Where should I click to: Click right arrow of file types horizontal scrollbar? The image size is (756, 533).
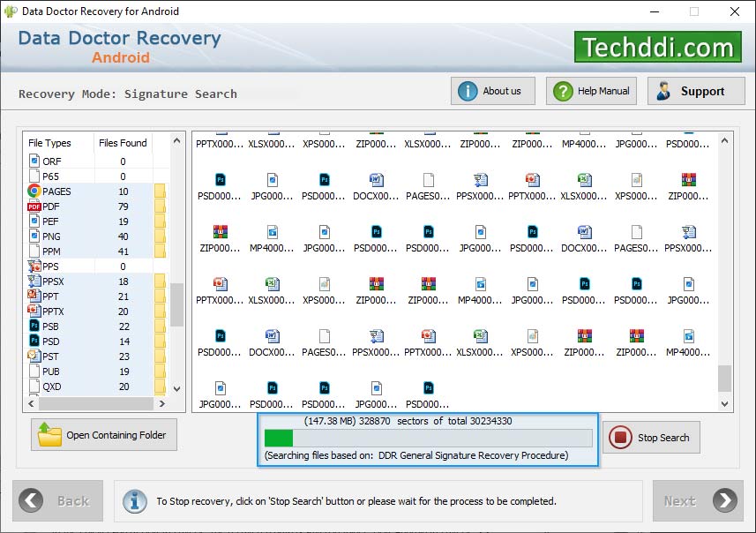[162, 403]
